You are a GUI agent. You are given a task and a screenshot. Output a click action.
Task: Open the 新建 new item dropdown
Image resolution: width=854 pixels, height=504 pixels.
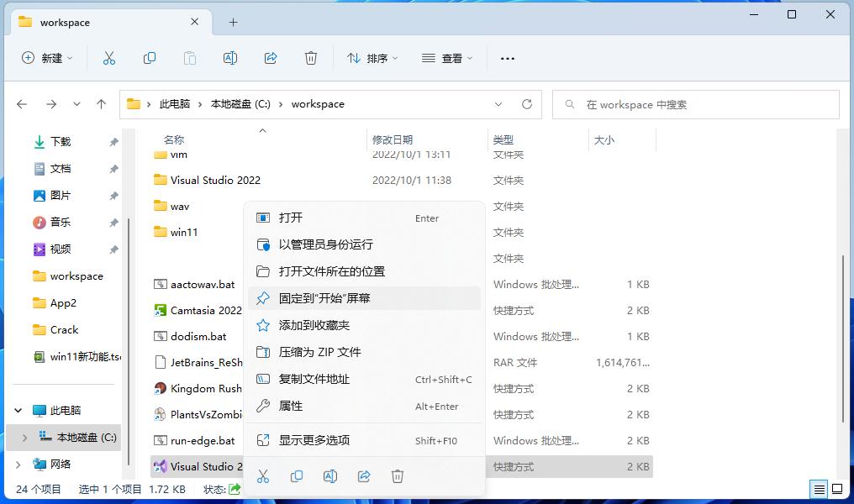pos(46,58)
